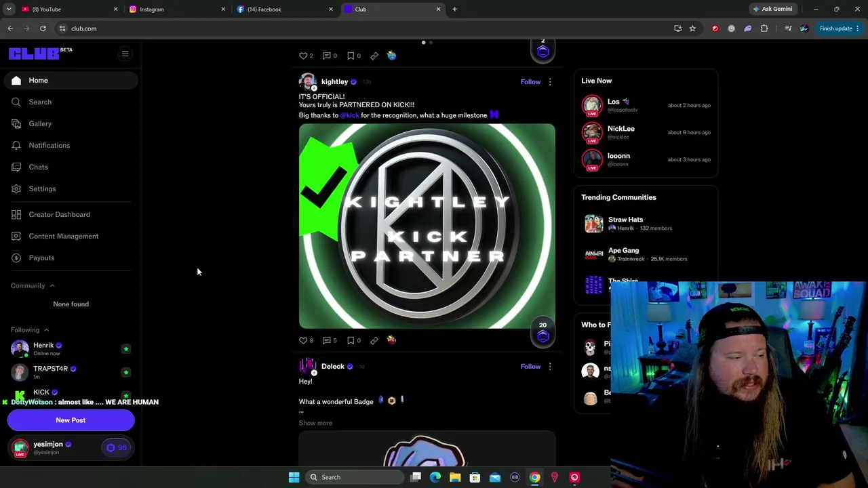868x488 pixels.
Task: Go back to the previous page
Action: (x=10, y=28)
